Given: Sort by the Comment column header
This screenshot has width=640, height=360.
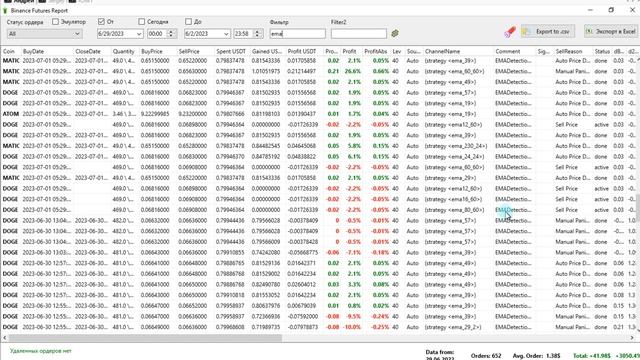Looking at the screenshot, I should (x=507, y=51).
